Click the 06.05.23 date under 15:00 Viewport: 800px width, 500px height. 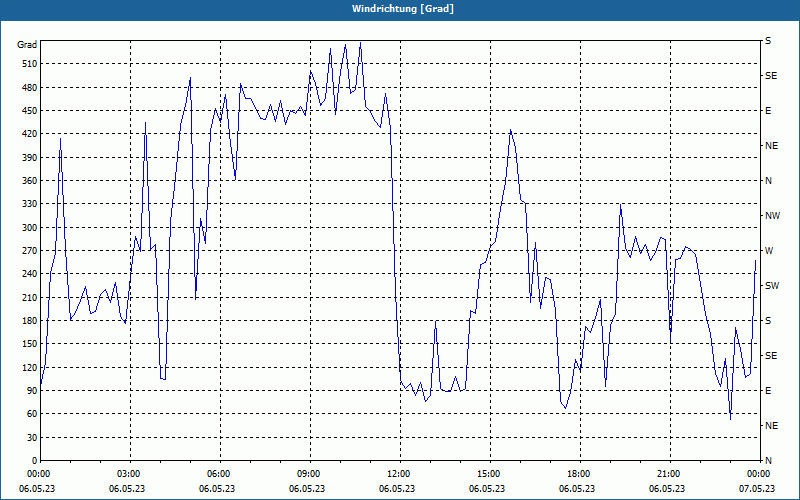coord(487,489)
